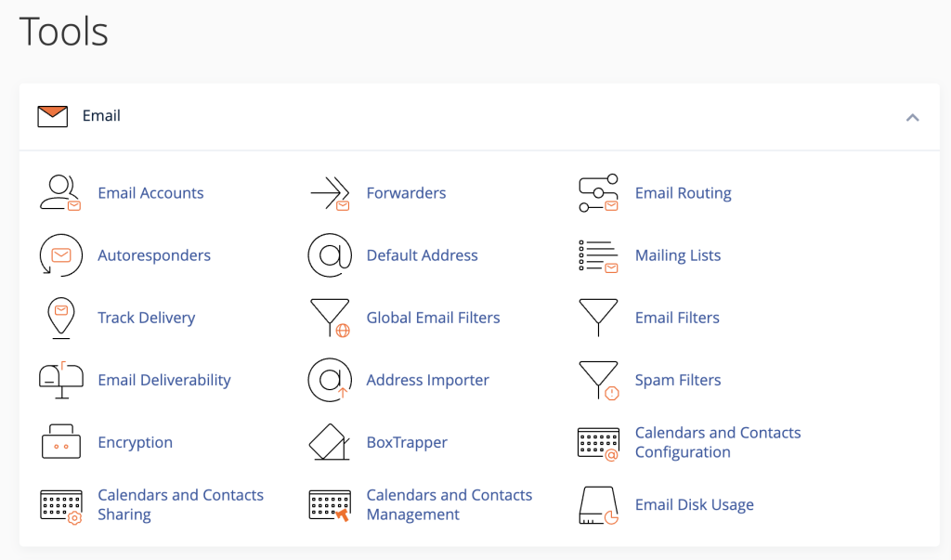Viewport: 951px width, 560px height.
Task: Open the Encryption link
Action: 136,443
